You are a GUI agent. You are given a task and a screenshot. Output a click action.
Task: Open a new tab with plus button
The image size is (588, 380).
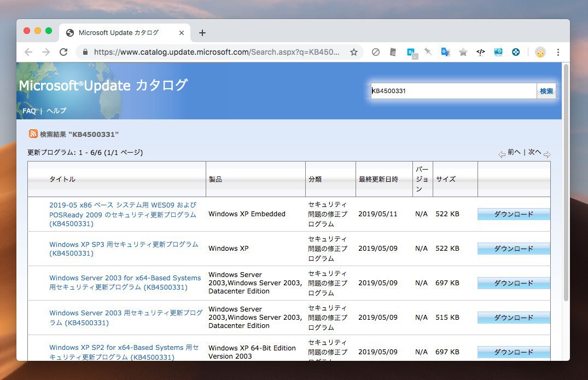pos(202,33)
